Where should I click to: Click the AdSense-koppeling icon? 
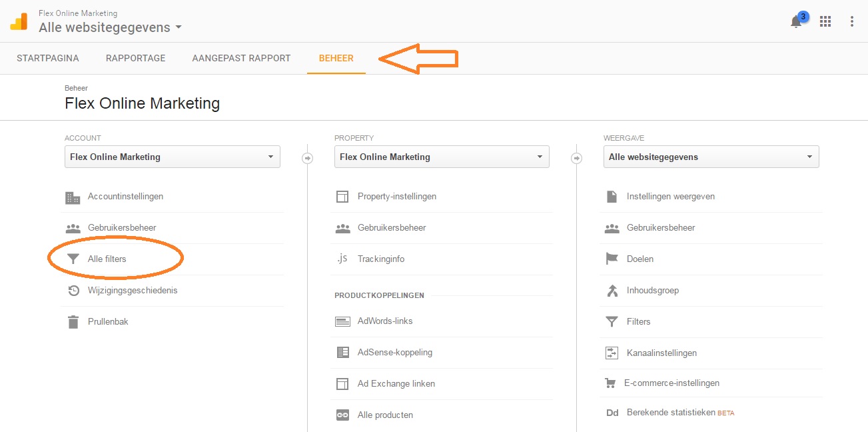pos(342,353)
